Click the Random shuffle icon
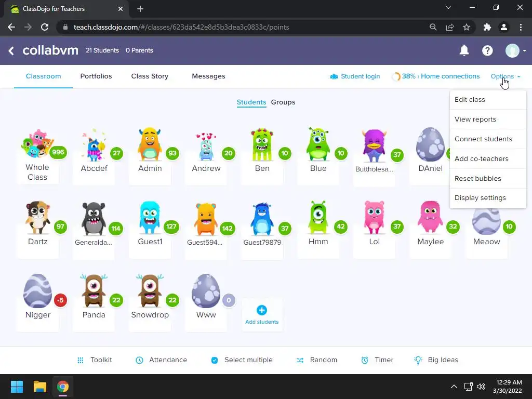 [x=300, y=360]
